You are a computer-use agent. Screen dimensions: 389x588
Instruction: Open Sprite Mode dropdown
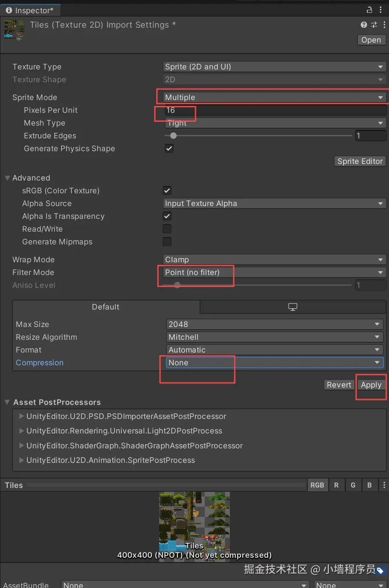pos(275,98)
